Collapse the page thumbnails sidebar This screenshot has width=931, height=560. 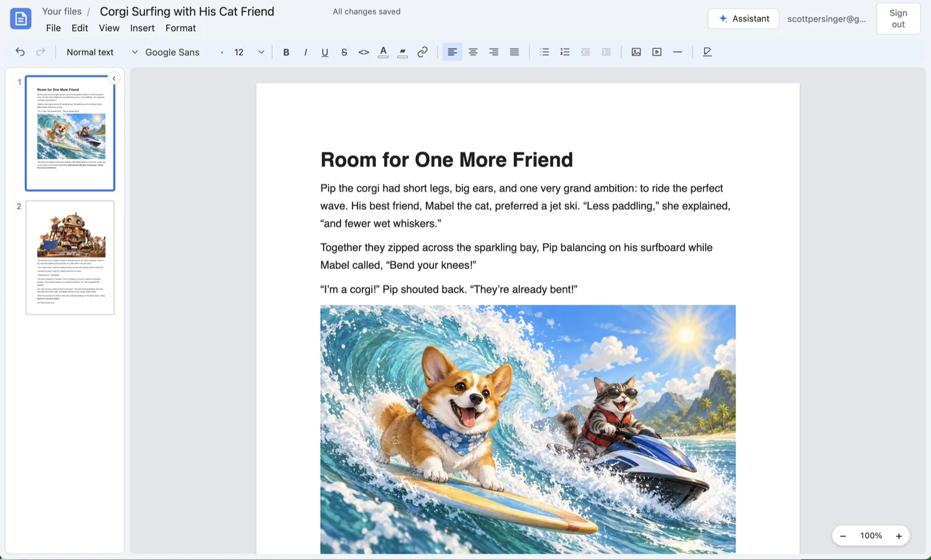[114, 78]
